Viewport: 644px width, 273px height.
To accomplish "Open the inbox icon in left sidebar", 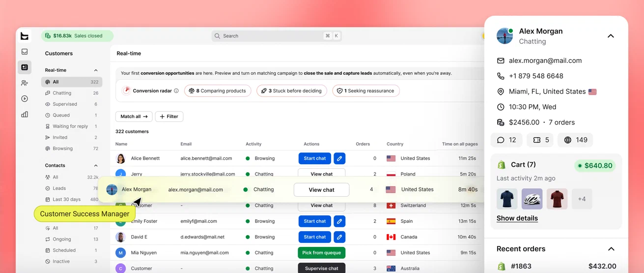I will (x=25, y=52).
